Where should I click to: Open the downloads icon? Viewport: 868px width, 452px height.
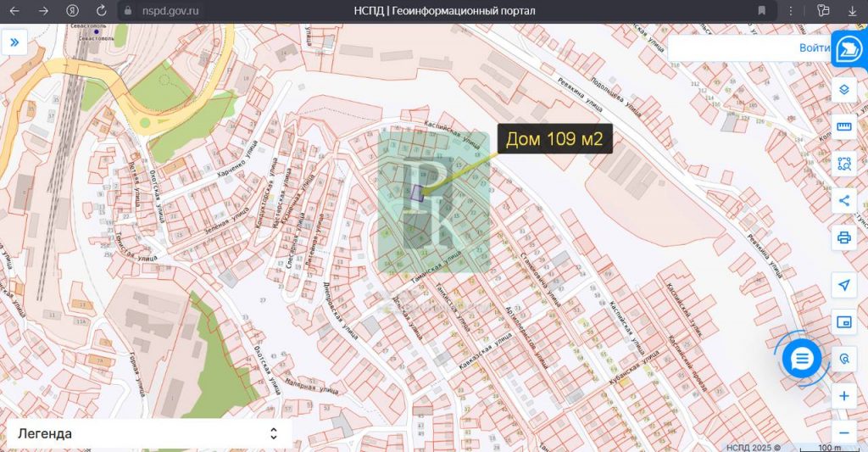(x=852, y=10)
